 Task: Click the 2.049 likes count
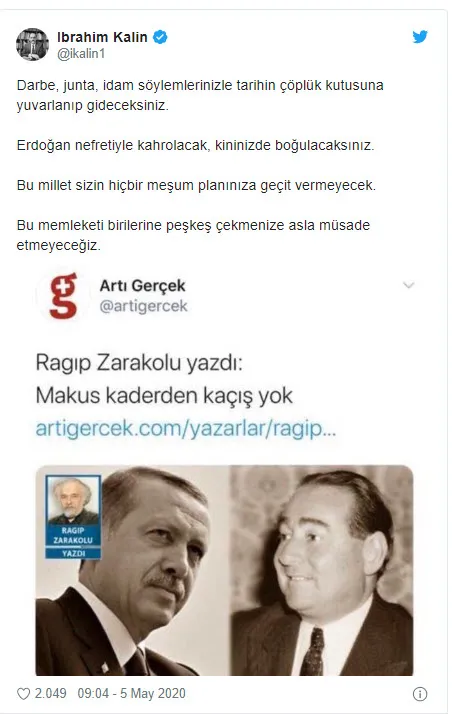tap(51, 694)
